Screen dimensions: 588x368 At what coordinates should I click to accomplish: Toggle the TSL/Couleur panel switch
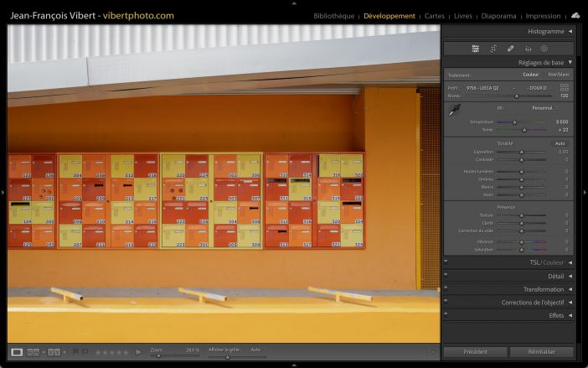coord(446,262)
